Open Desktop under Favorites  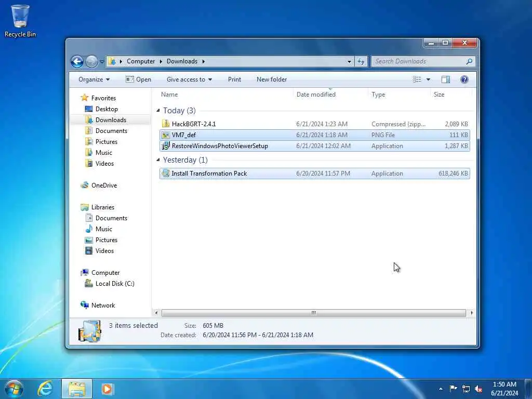(107, 109)
